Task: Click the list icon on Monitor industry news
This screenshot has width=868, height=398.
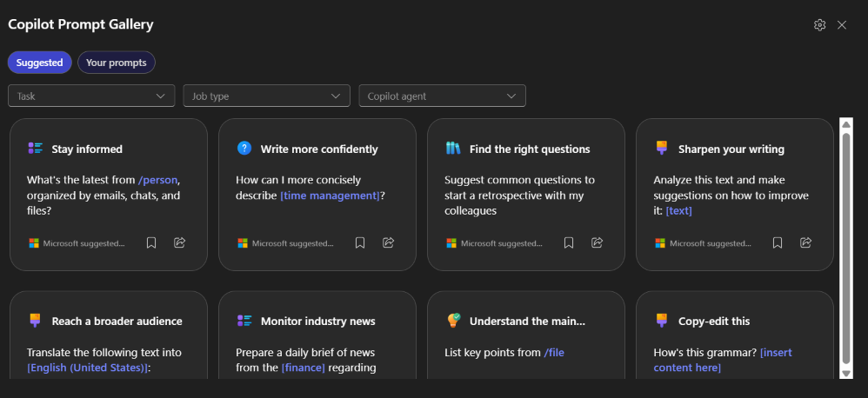Action: click(x=244, y=321)
